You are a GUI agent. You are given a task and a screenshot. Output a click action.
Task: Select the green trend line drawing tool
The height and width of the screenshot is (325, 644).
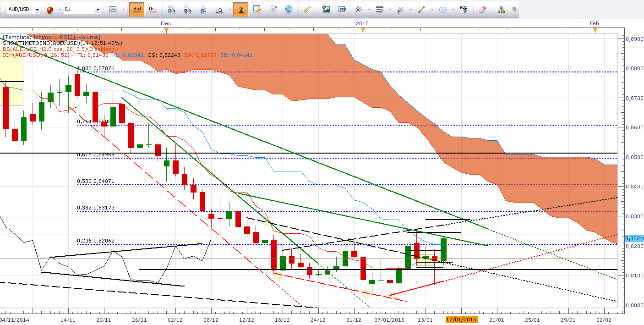[x=422, y=9]
